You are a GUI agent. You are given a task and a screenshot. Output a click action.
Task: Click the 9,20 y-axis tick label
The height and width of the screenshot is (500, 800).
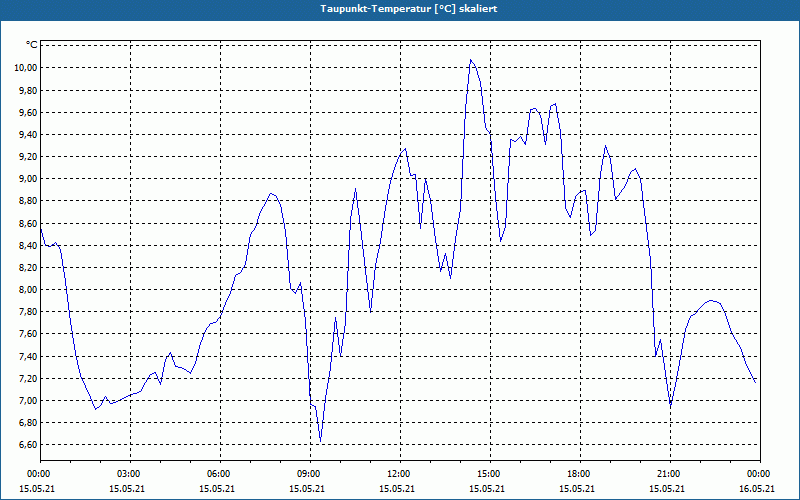coord(28,157)
